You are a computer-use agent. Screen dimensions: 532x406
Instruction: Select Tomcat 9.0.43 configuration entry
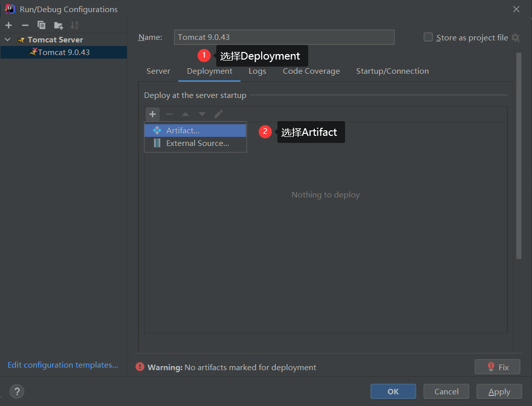(x=64, y=52)
